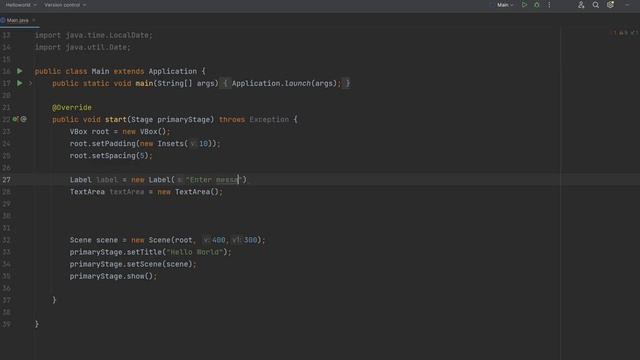The image size is (640, 360).
Task: Expand the folded main method chevron
Action: point(30,83)
